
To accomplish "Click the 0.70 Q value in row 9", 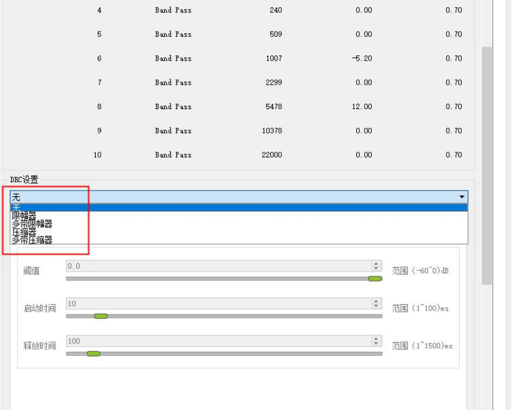I will coord(454,130).
